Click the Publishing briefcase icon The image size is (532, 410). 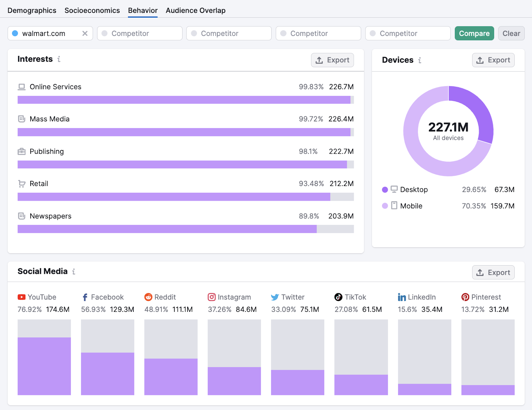coord(22,151)
